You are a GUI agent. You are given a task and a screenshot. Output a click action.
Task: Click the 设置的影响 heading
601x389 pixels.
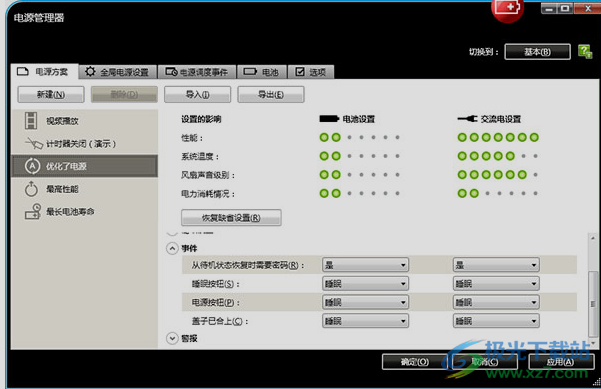pyautogui.click(x=201, y=119)
